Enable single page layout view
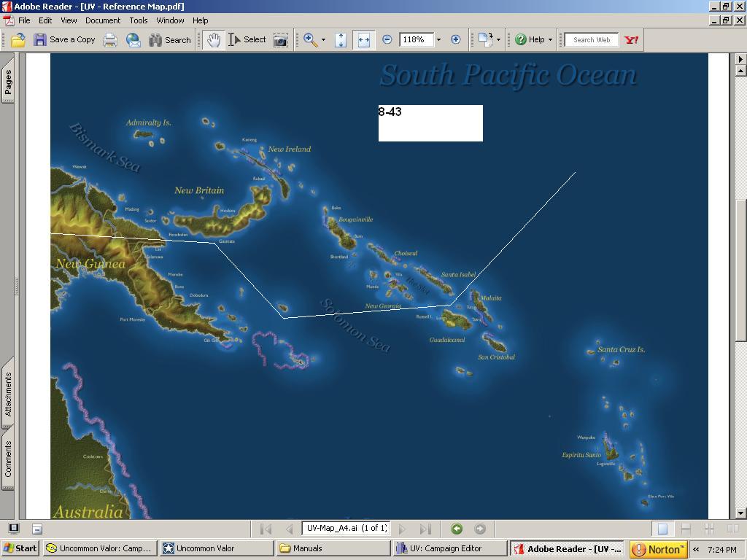Screen dimensions: 747x560 click(x=662, y=529)
